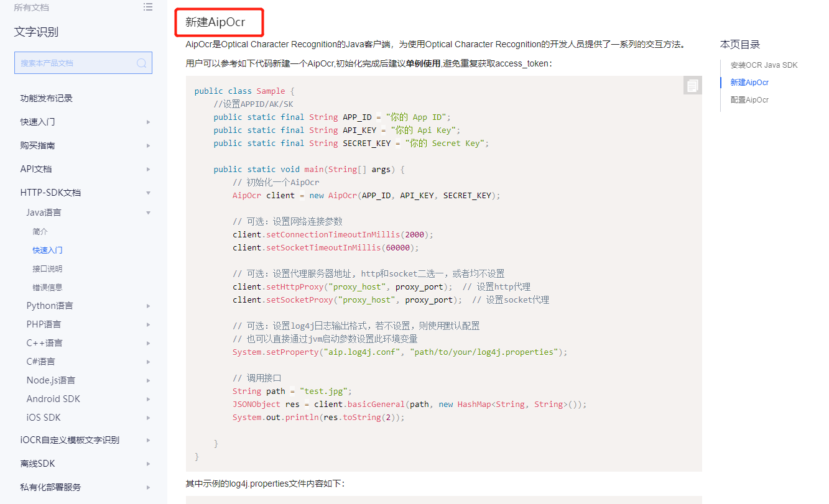Open the 简介 page under Java语言

tap(40, 231)
